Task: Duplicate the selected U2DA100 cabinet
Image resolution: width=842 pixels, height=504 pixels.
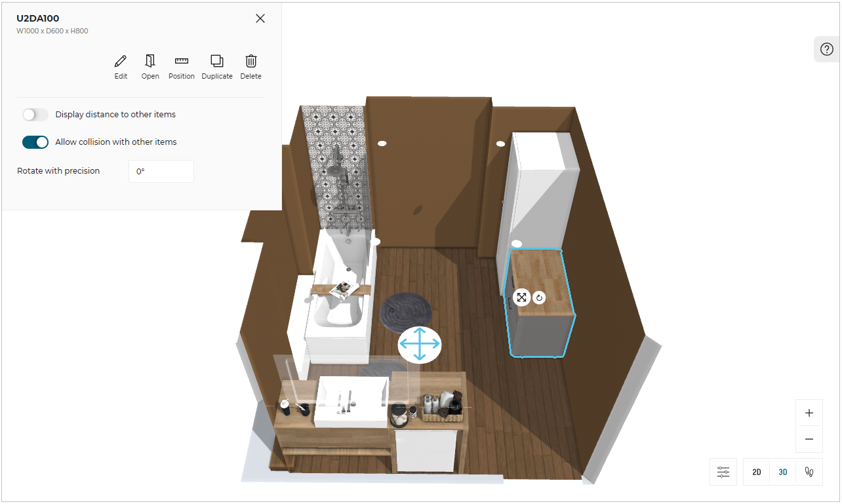Action: click(x=217, y=67)
